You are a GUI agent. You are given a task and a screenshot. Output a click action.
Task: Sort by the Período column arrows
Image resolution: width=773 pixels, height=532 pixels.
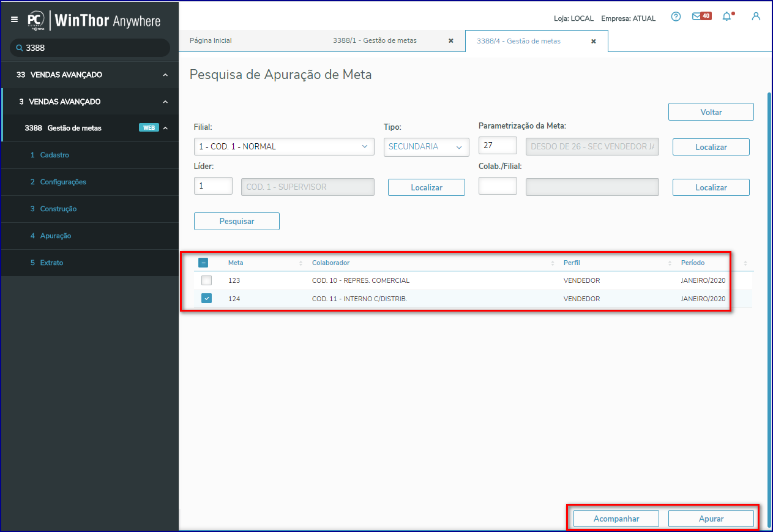click(745, 263)
